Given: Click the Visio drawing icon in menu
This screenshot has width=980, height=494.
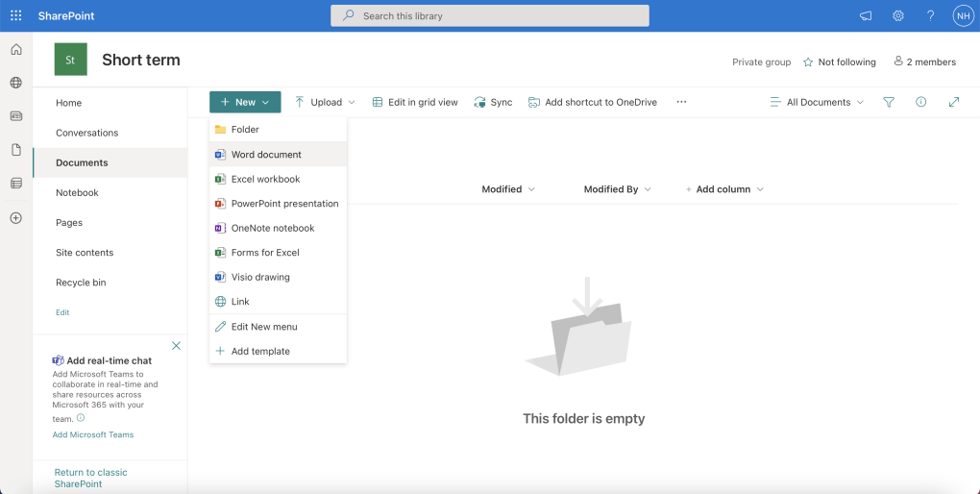Looking at the screenshot, I should [x=220, y=277].
